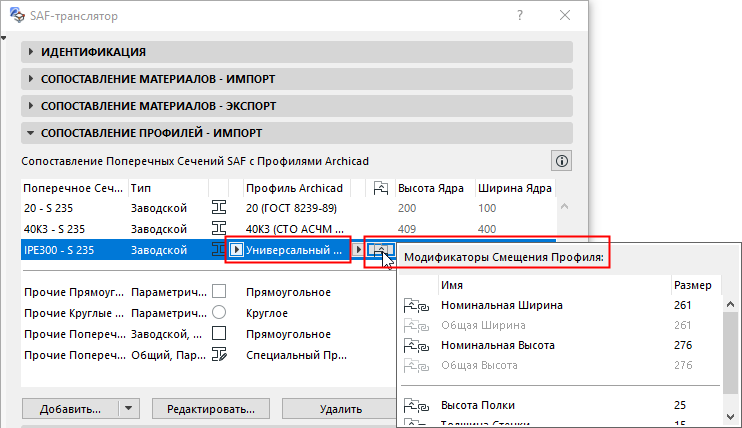
Task: Open offset modifiers button in IPE300 row
Action: tap(381, 250)
